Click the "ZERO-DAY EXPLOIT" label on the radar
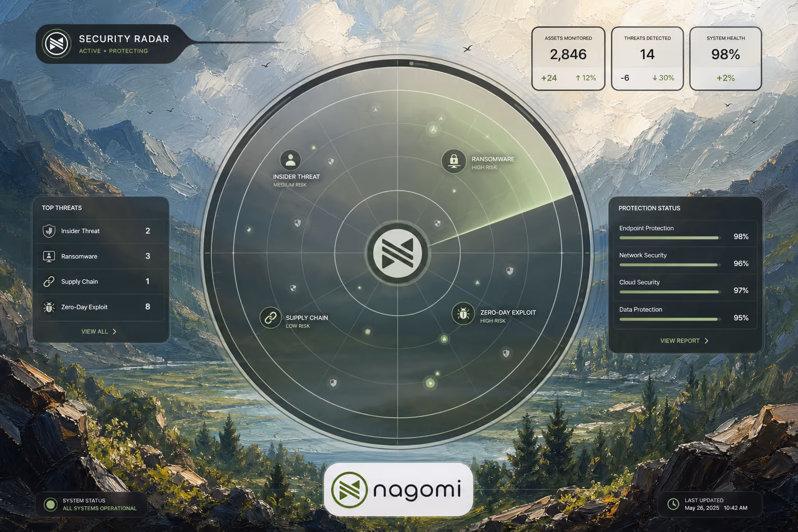The height and width of the screenshot is (532, 798). coord(508,313)
